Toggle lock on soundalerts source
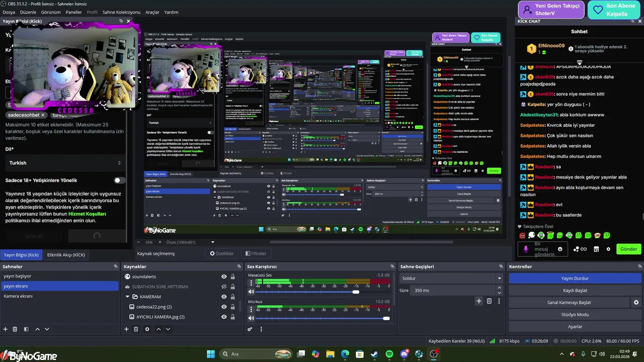The height and width of the screenshot is (362, 644). (232, 277)
